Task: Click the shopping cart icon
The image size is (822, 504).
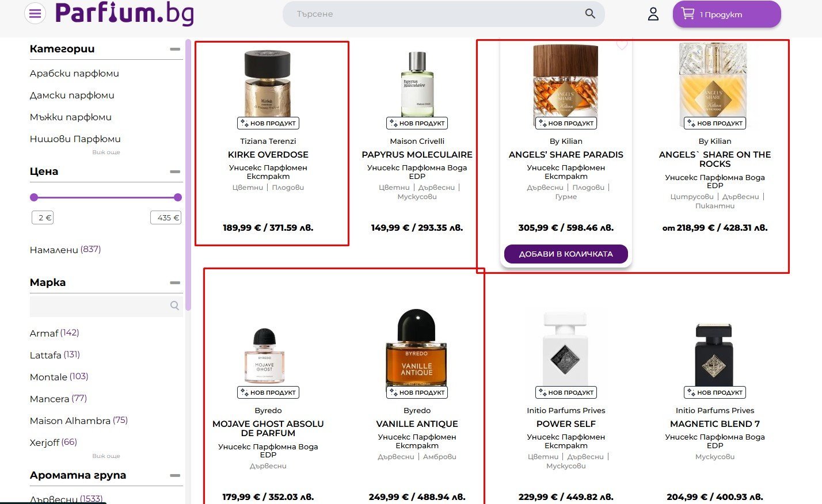Action: click(688, 13)
